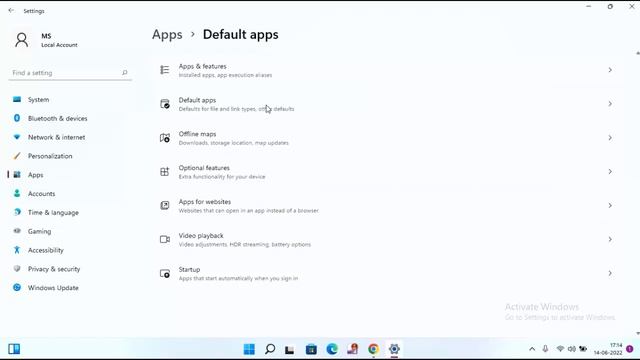The width and height of the screenshot is (640, 360).
Task: Click the MS Local Account name
Action: pyautogui.click(x=59, y=40)
